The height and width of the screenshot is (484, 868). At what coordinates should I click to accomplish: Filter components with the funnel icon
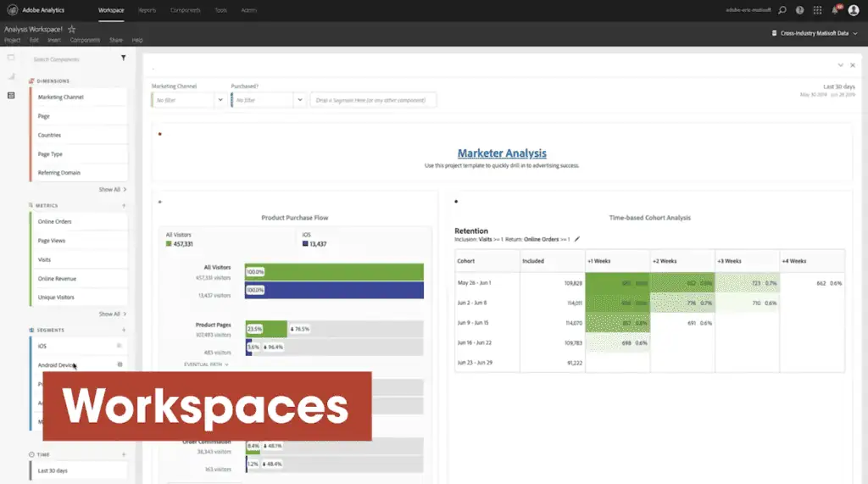click(124, 58)
